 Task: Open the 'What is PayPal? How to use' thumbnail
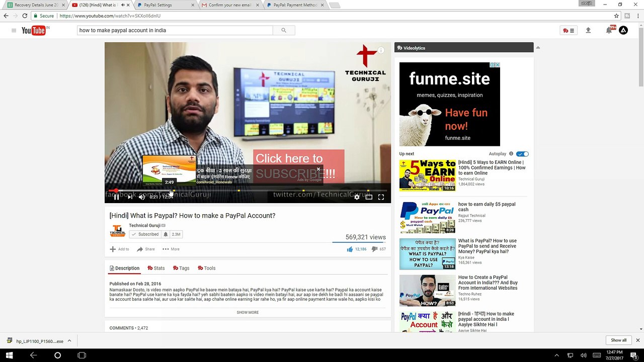(427, 254)
